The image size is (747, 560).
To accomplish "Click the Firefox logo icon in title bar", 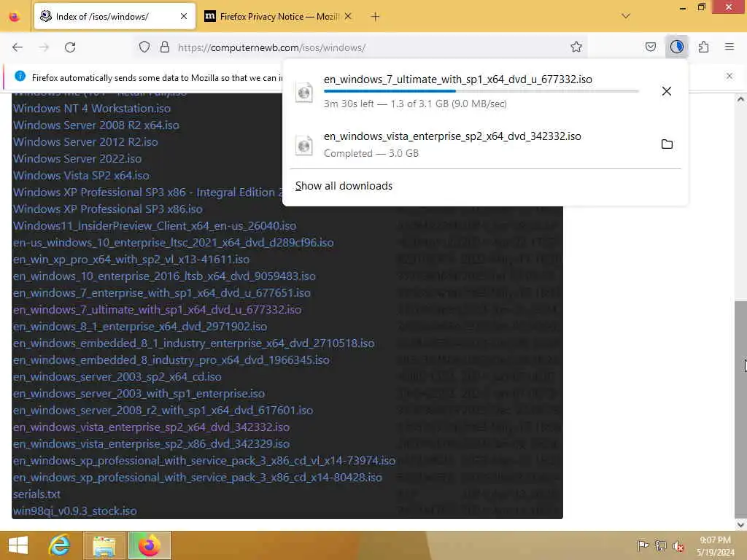I will 15,17.
